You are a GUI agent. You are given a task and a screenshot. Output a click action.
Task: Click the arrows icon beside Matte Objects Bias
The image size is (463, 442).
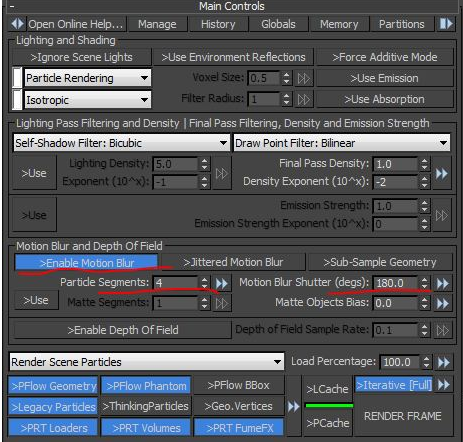coord(442,304)
